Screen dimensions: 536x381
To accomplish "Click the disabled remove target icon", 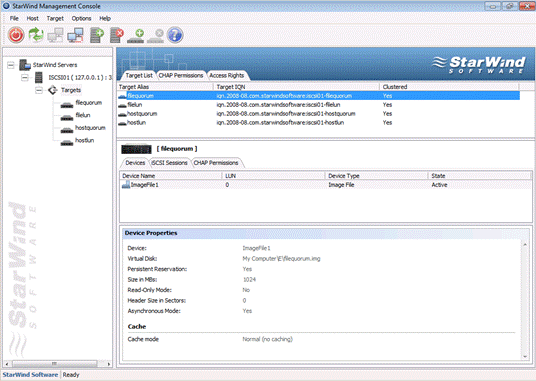I will [156, 36].
